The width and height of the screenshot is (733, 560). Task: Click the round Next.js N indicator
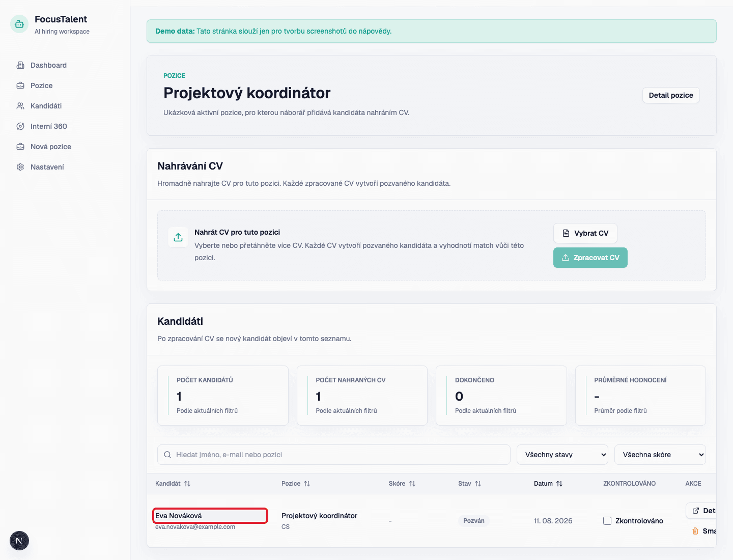[x=19, y=541]
